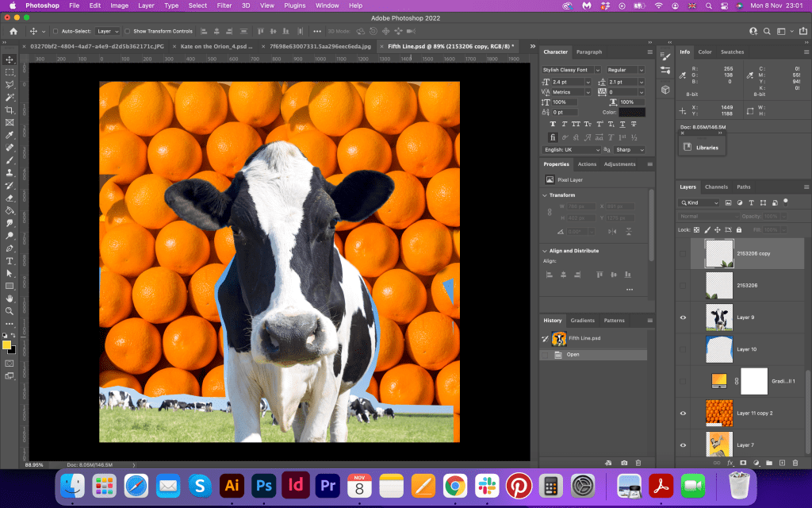Open the Filter menu
The height and width of the screenshot is (508, 812).
tap(224, 6)
